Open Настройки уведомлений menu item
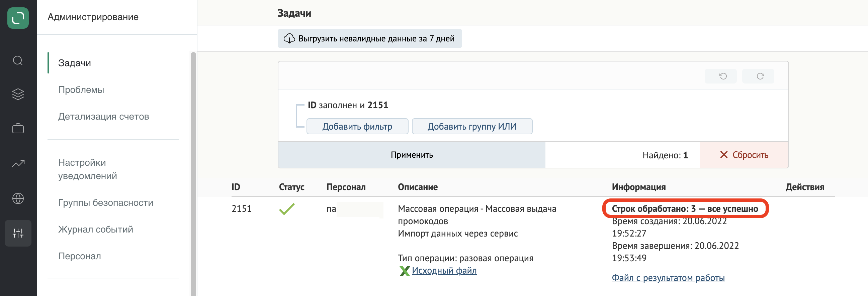The width and height of the screenshot is (868, 296). tap(88, 169)
